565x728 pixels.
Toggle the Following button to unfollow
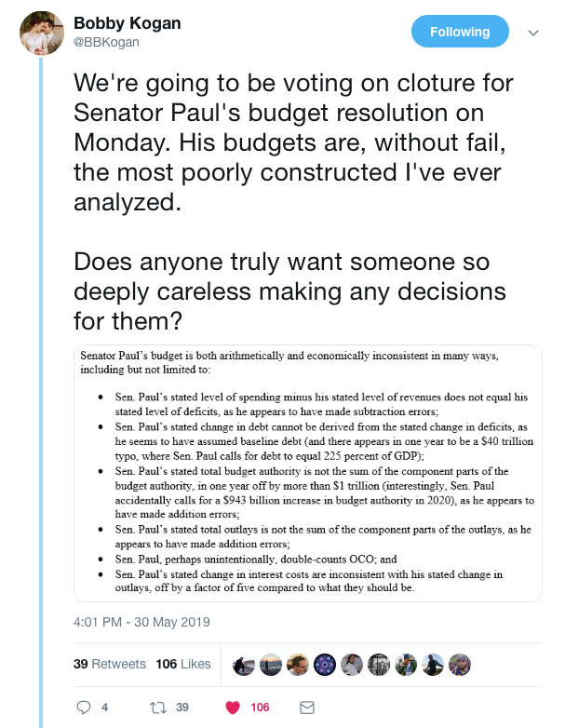460,32
